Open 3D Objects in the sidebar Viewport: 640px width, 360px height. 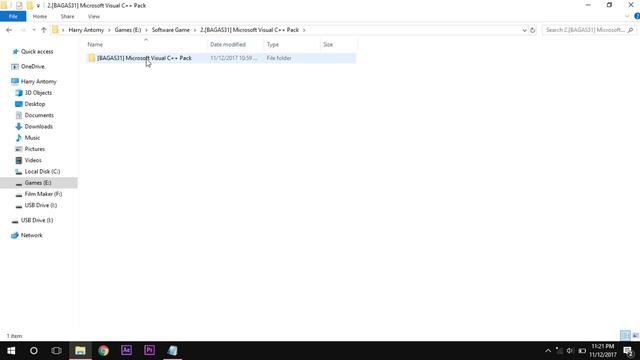(x=38, y=93)
